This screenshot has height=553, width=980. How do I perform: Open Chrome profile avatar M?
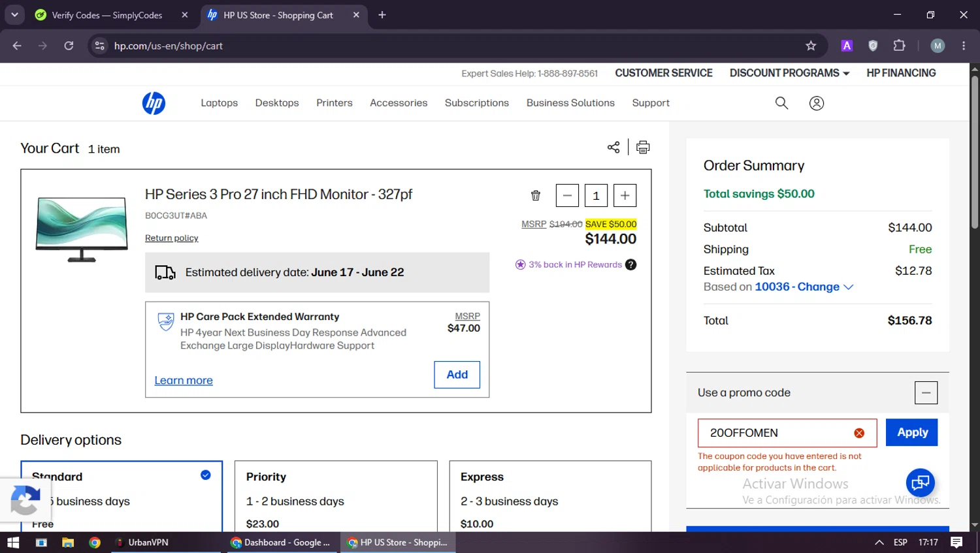938,46
